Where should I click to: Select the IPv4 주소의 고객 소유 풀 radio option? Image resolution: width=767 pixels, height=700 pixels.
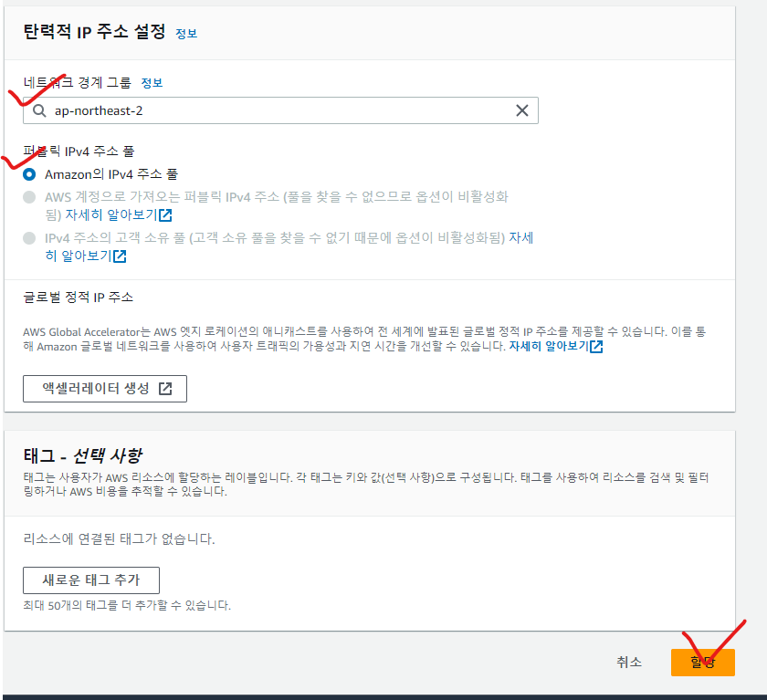click(x=29, y=238)
